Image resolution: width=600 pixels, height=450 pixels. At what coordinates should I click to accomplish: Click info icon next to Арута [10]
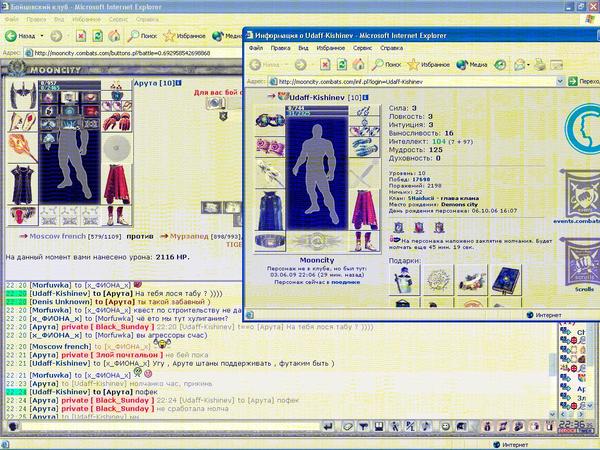click(x=179, y=83)
